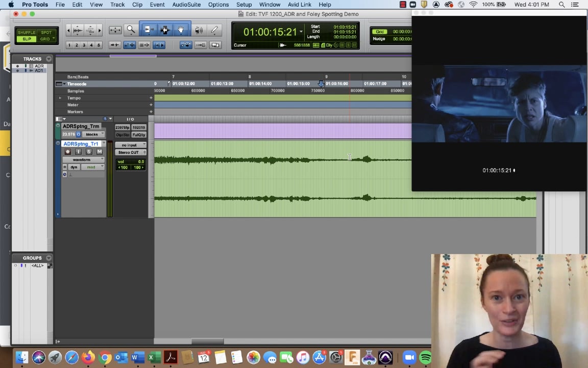Open Zoom app from the Dock
588x368 pixels.
[409, 357]
